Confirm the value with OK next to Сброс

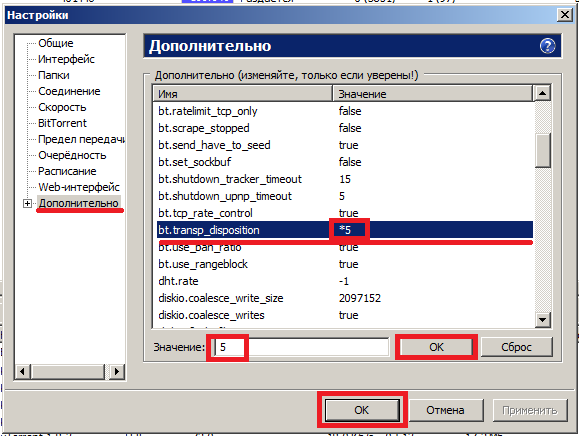click(436, 347)
